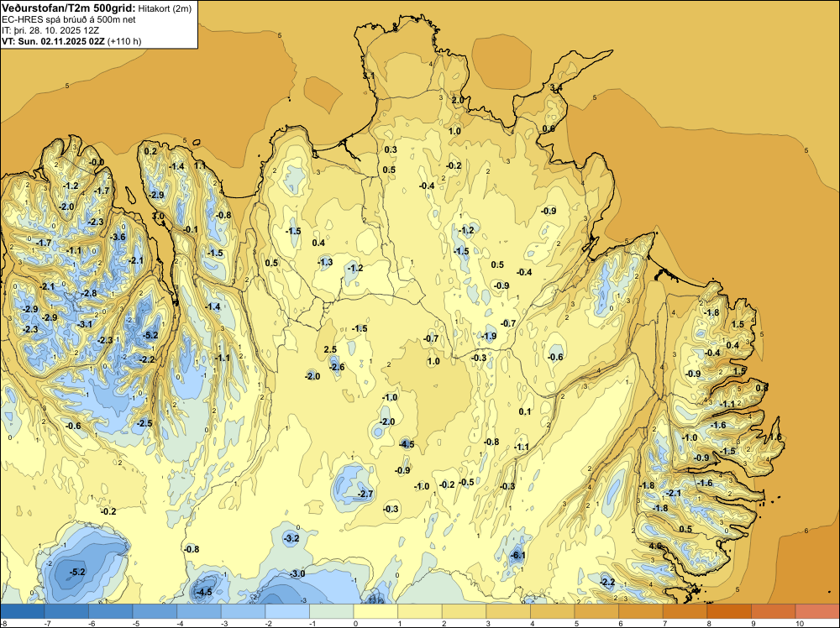This screenshot has height=628, width=840.
Task: Click the legend tick label '10'
Action: click(800, 623)
